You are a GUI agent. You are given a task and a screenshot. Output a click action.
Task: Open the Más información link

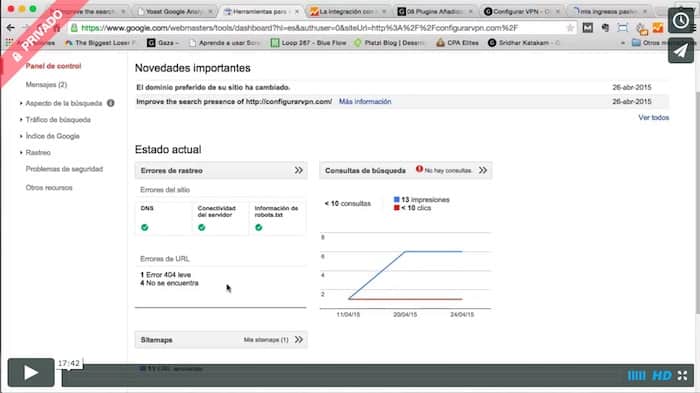[365, 102]
